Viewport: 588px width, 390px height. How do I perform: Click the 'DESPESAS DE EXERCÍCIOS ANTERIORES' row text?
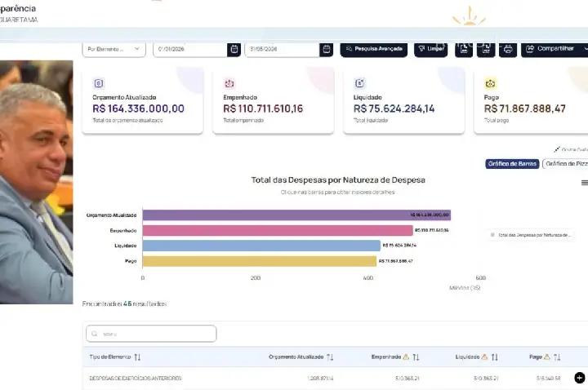point(136,379)
